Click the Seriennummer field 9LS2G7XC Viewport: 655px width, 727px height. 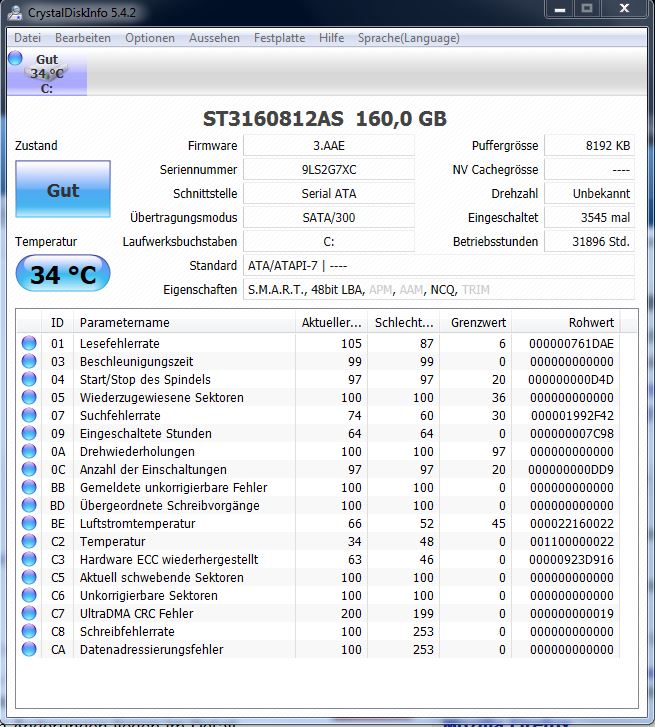329,170
